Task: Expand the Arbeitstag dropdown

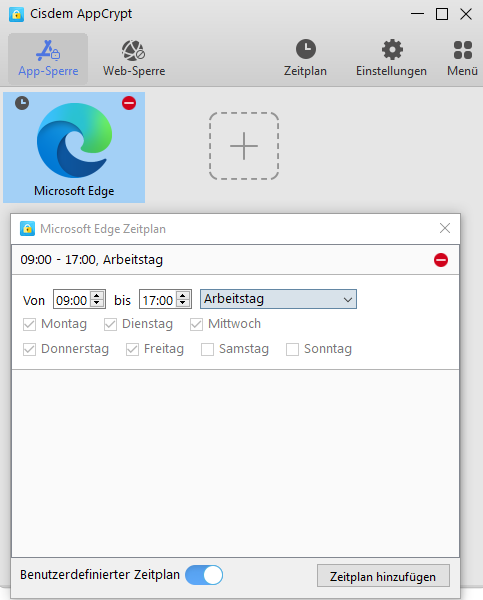Action: pyautogui.click(x=278, y=299)
